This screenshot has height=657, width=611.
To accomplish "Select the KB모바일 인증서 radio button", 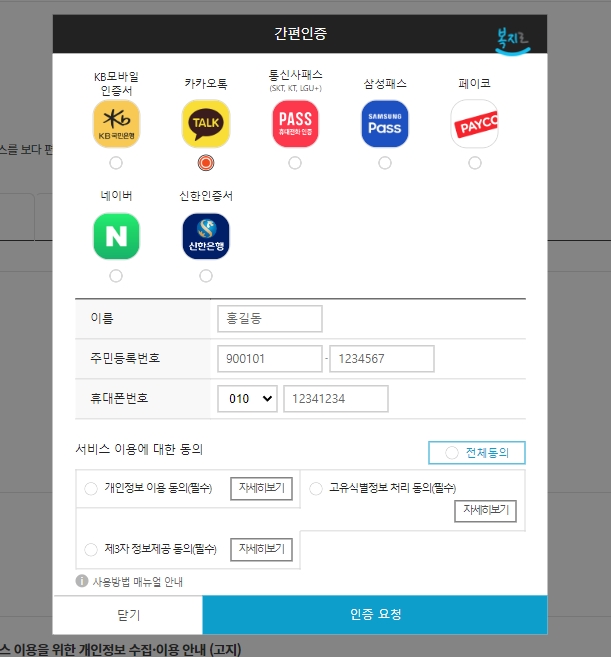I will click(x=116, y=163).
